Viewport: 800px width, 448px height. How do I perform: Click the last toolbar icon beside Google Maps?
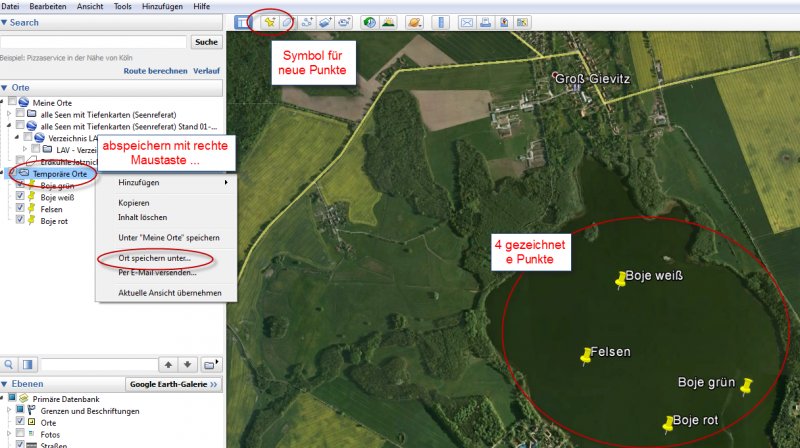click(522, 22)
